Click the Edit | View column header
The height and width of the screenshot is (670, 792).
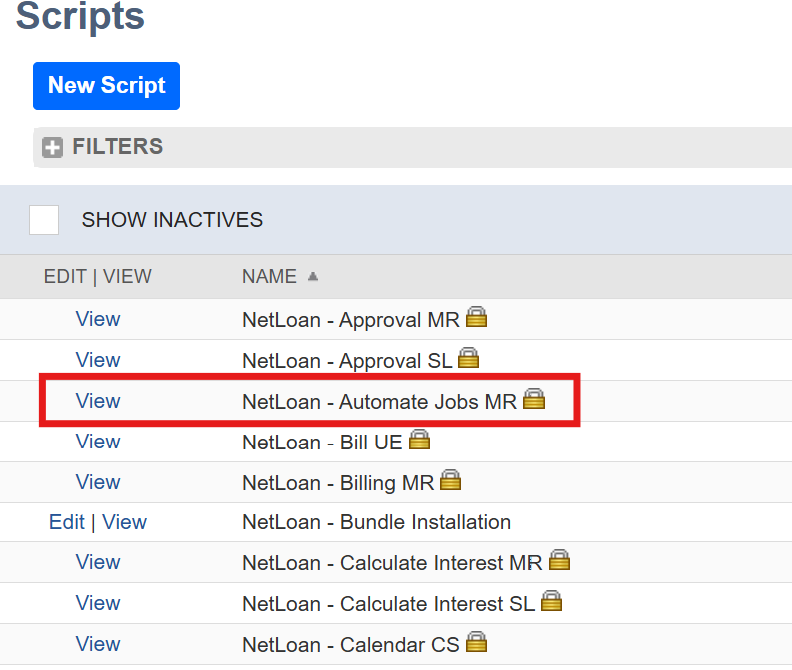(97, 277)
